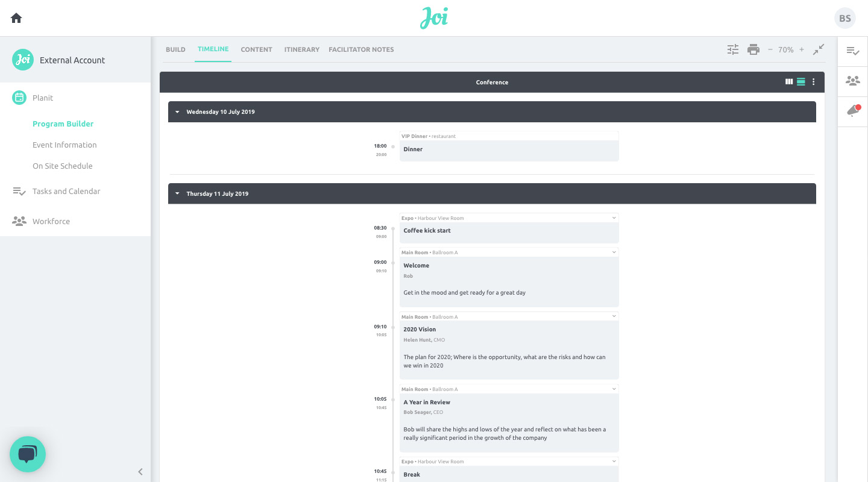Screen dimensions: 868x482
Task: Click the Conference header title
Action: click(492, 83)
